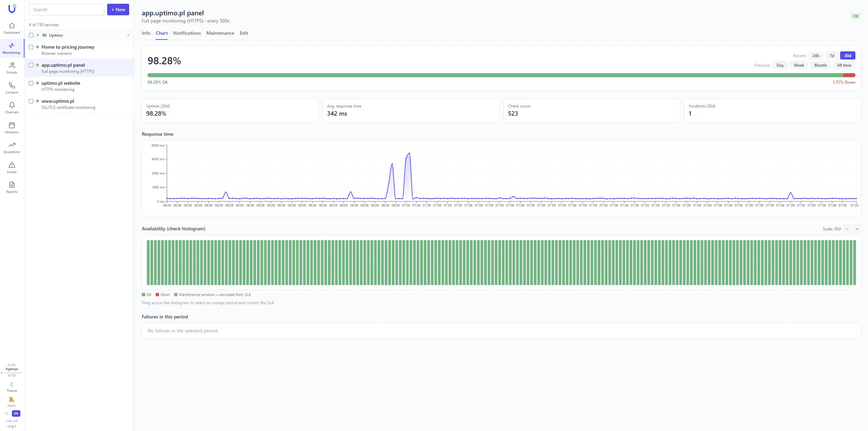Show All time period
Image resolution: width=868 pixels, height=431 pixels.
pos(844,65)
